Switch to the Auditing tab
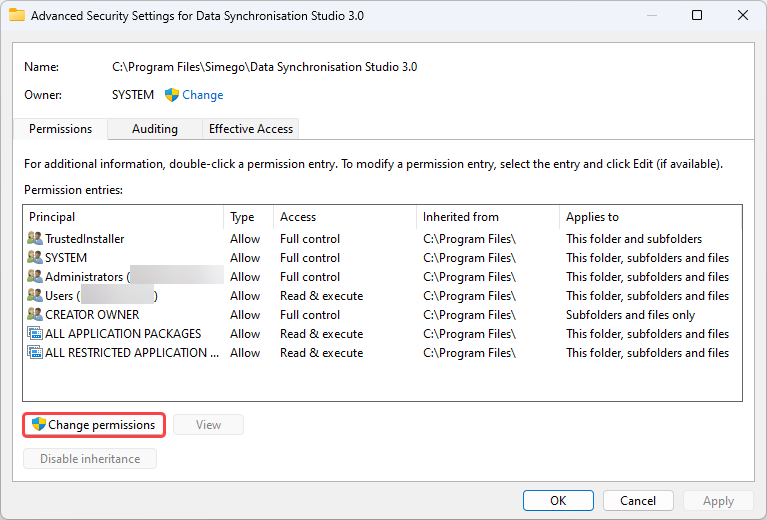The height and width of the screenshot is (520, 767). [155, 129]
